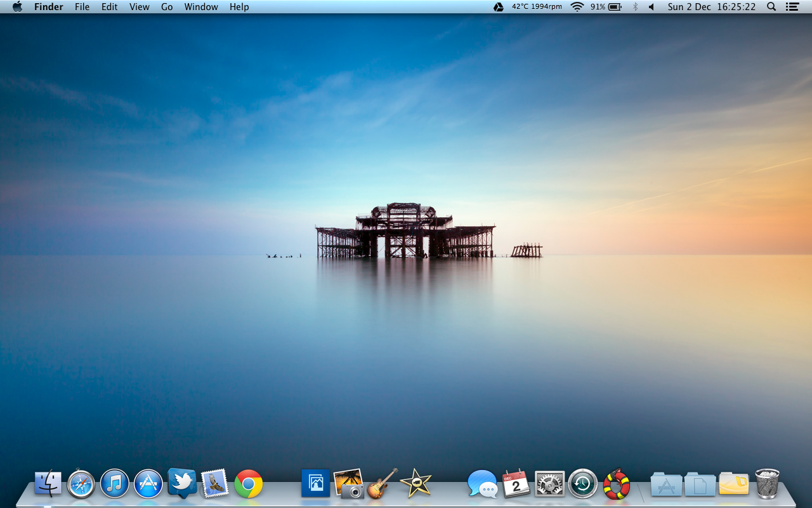This screenshot has height=508, width=812.
Task: Open the File menu
Action: point(82,7)
